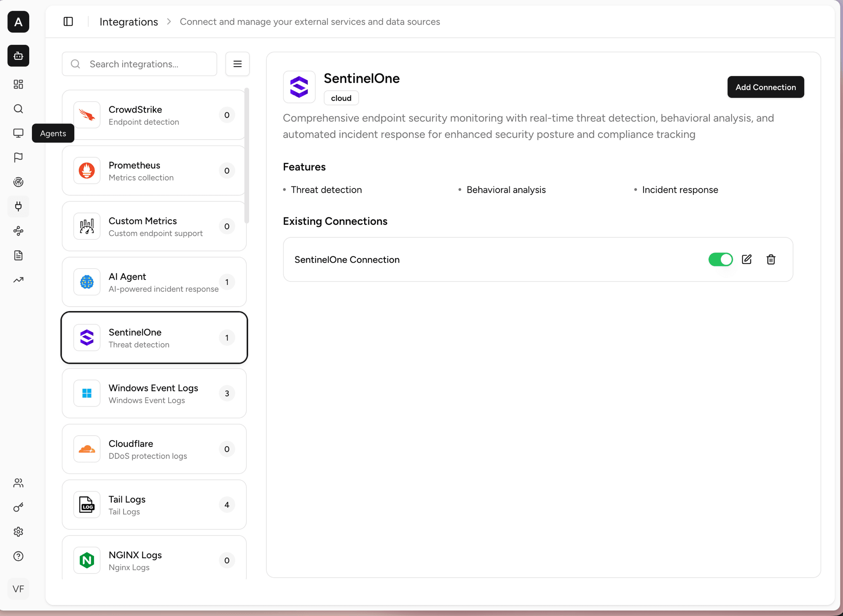The image size is (843, 616).
Task: Click the Tail Logs count badge 4
Action: 227,505
